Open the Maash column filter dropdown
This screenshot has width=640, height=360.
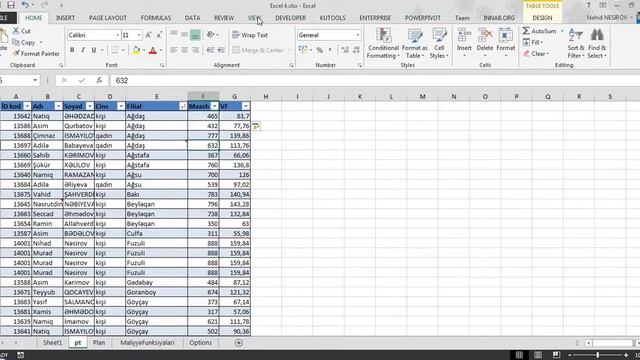point(215,106)
